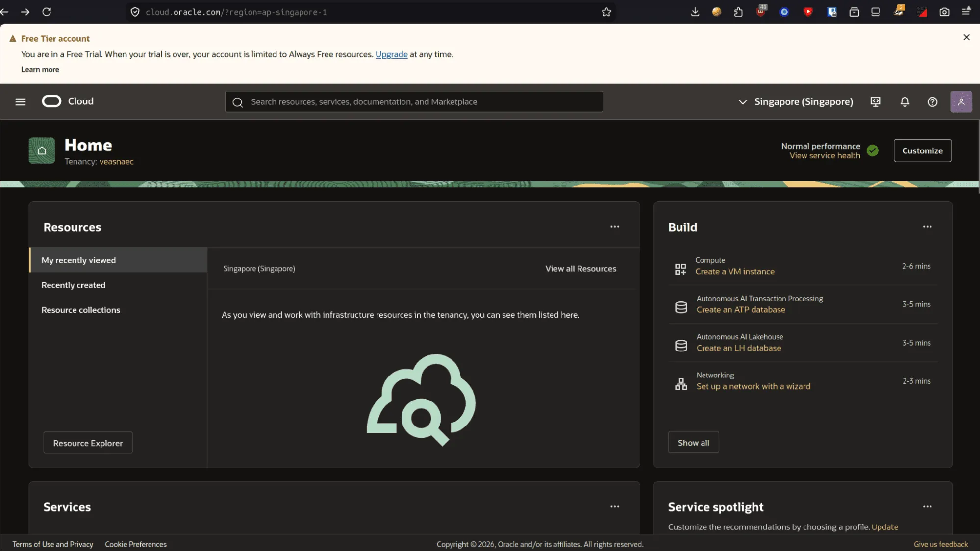Image resolution: width=980 pixels, height=551 pixels.
Task: Click the Customize button
Action: point(922,150)
